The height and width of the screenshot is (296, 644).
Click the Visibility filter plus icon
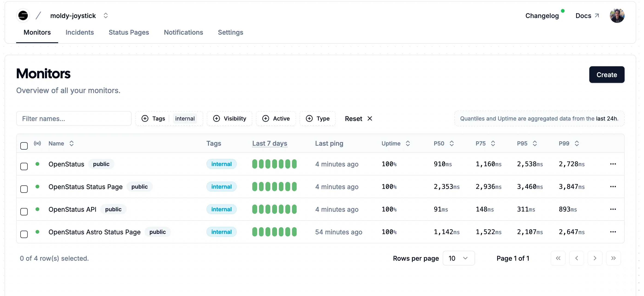point(217,118)
